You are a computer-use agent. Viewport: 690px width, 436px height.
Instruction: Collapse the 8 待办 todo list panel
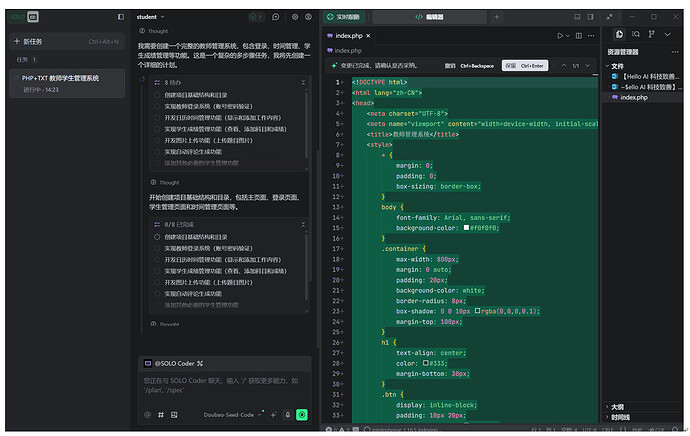tap(304, 82)
